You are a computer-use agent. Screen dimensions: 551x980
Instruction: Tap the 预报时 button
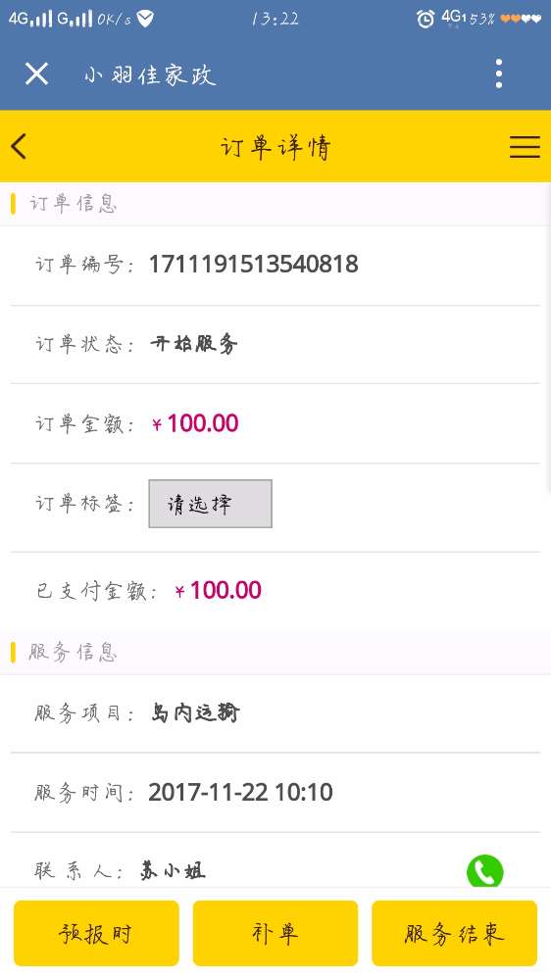(x=96, y=933)
